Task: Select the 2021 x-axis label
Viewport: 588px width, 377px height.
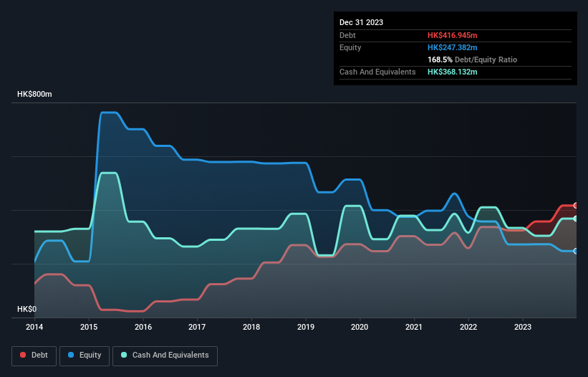Action: tap(414, 327)
